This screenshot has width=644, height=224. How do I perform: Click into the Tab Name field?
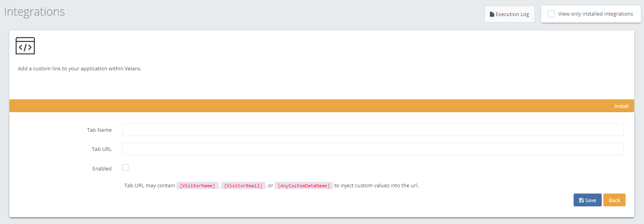[x=372, y=130]
